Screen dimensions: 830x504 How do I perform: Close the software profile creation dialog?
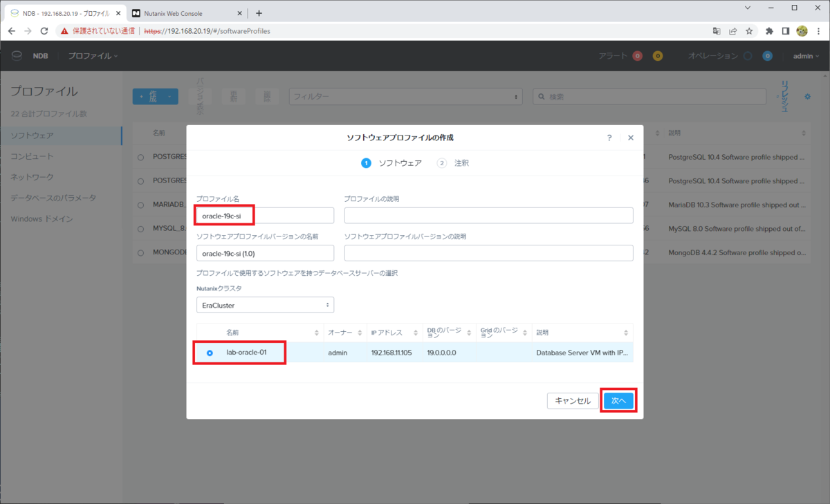point(631,138)
